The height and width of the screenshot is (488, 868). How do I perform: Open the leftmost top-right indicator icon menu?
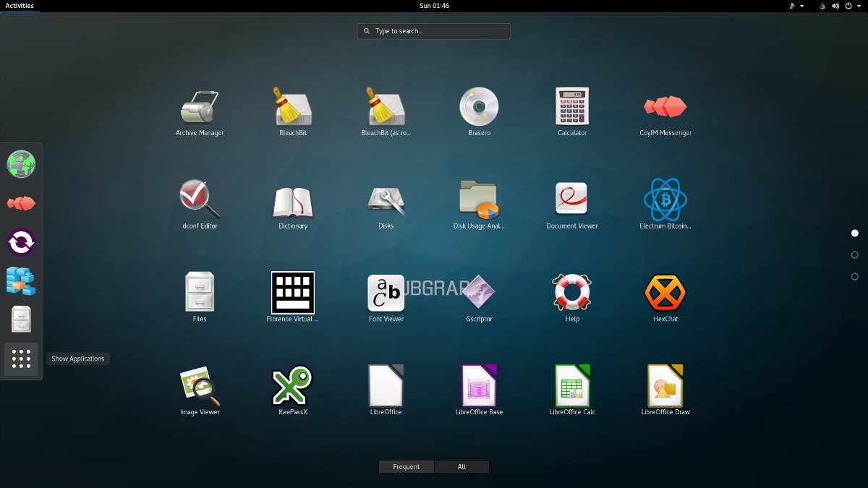[793, 6]
